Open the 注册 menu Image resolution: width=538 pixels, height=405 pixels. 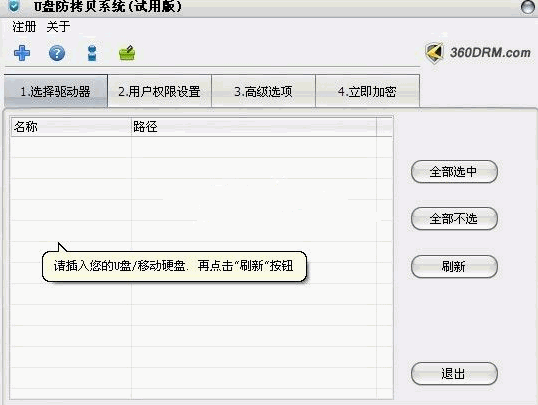coord(24,27)
